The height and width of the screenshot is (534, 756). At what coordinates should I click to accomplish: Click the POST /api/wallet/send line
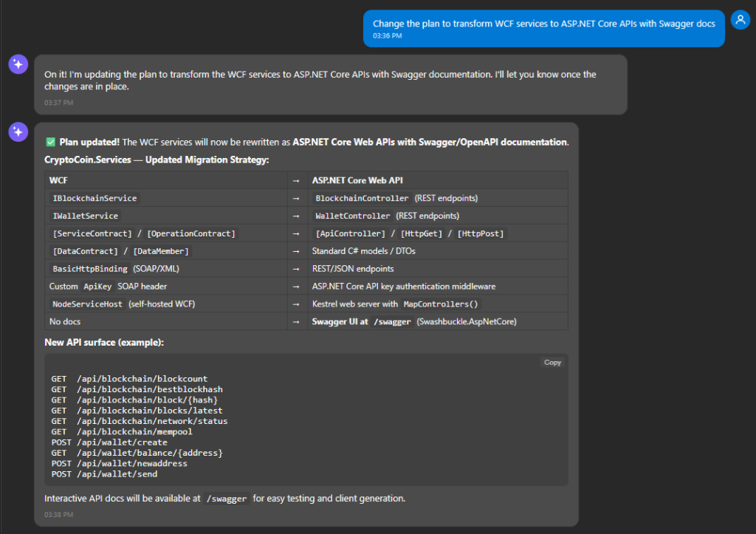[x=104, y=474]
